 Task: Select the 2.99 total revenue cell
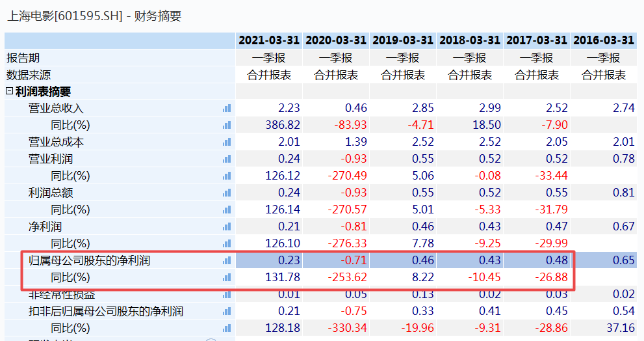point(470,108)
